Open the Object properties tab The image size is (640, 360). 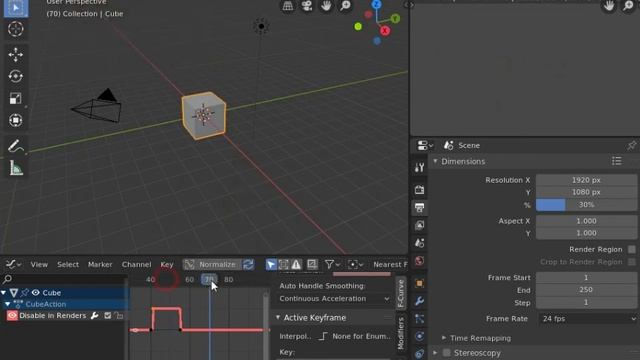tap(420, 283)
